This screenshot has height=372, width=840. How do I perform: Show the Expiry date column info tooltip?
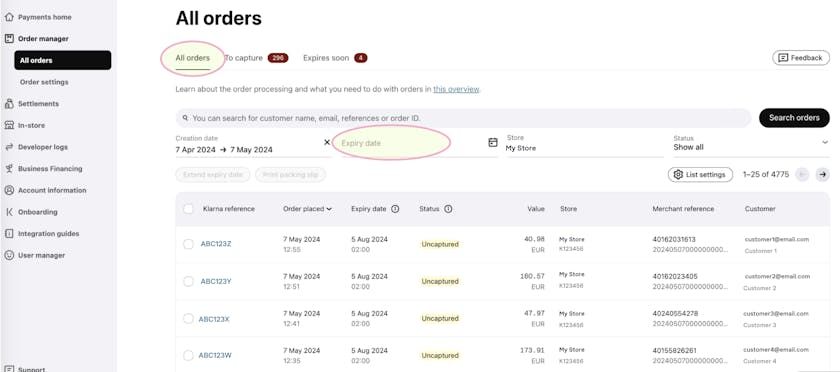(x=395, y=209)
